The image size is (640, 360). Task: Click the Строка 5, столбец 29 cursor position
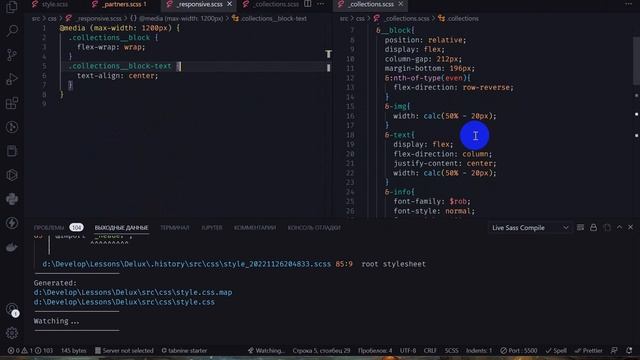321,351
